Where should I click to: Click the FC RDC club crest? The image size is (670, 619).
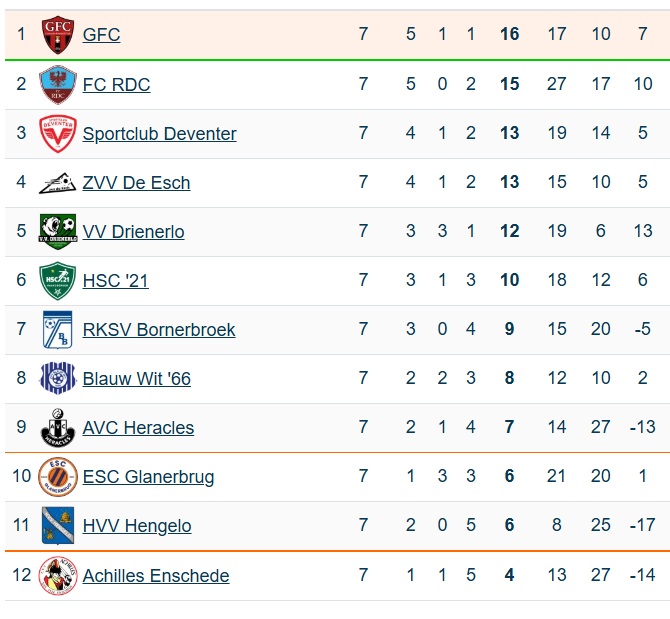coord(57,85)
